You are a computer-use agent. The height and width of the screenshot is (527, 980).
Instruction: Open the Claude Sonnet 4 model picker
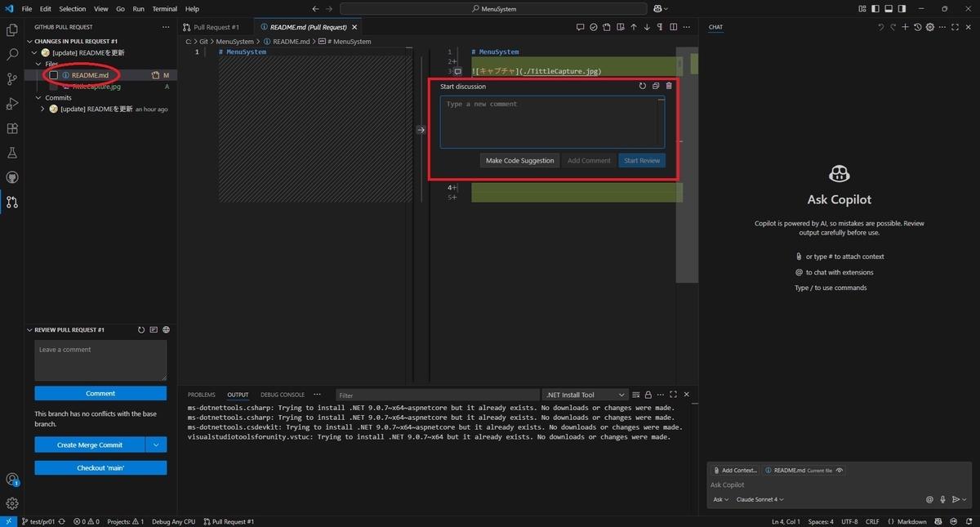759,499
